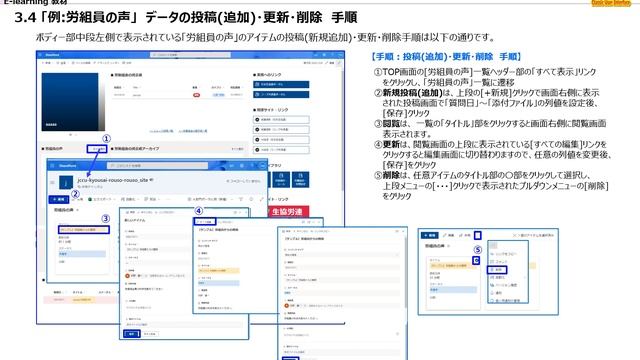Open 自動化 dropdown in list command bar
Screen dimensions: 640x360
coord(129,199)
